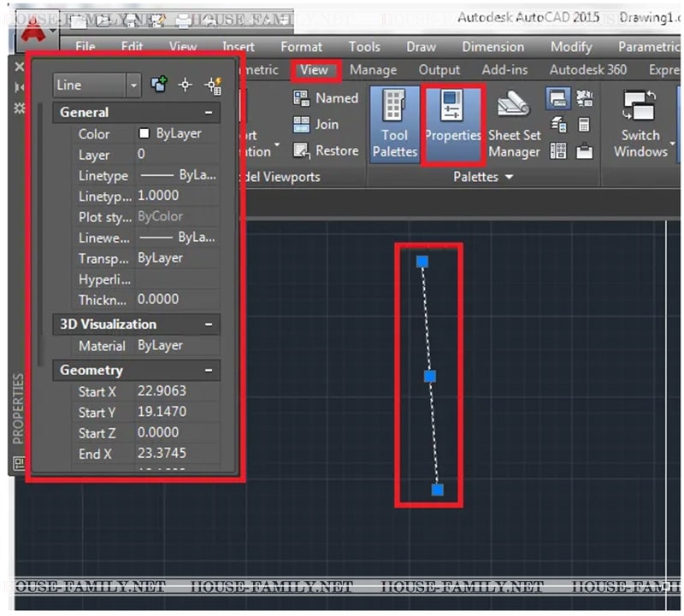Click the Thickness value 0.0000
This screenshot has height=616, width=684.
click(178, 300)
